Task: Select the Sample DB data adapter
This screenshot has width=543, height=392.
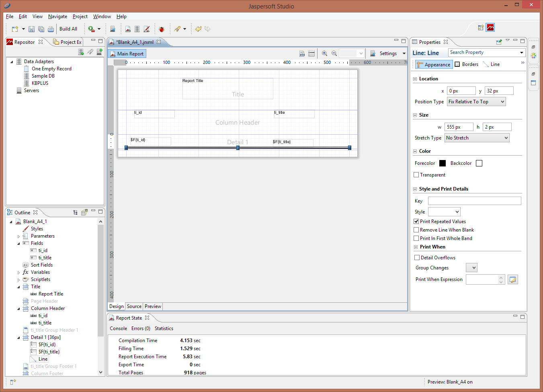Action: [x=43, y=76]
